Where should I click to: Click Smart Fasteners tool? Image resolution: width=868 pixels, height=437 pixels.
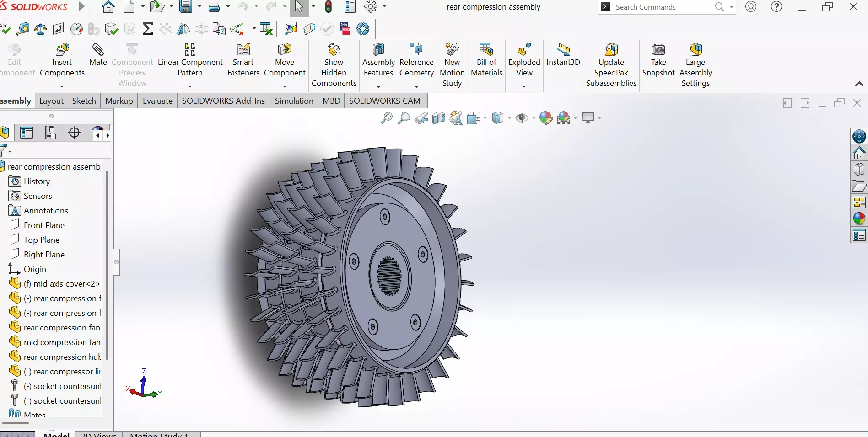pos(243,61)
